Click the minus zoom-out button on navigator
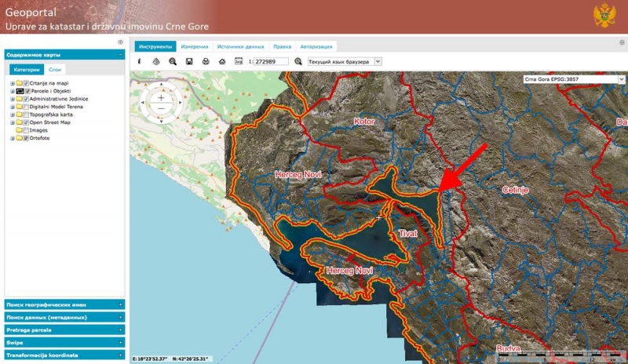 tap(161, 108)
